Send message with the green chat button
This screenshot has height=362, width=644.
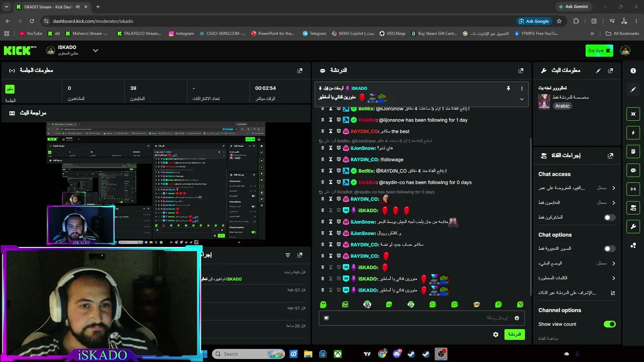[x=514, y=334]
